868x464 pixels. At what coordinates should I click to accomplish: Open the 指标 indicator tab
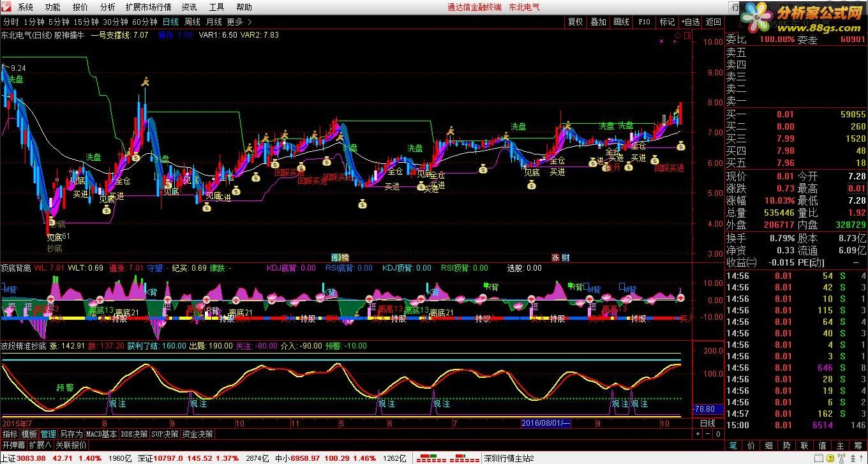[x=10, y=434]
